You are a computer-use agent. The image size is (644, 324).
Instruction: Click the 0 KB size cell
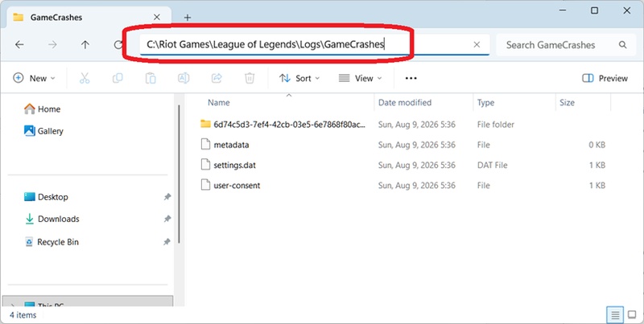tap(597, 145)
